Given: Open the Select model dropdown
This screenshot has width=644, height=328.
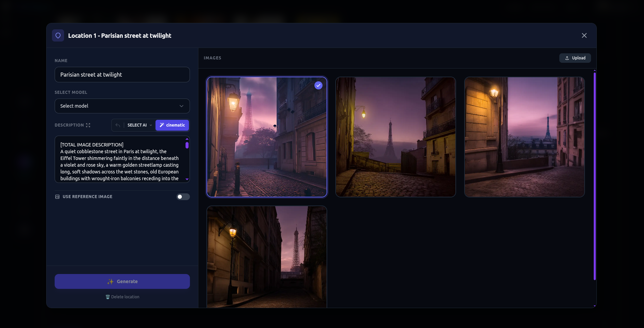Looking at the screenshot, I should (122, 106).
